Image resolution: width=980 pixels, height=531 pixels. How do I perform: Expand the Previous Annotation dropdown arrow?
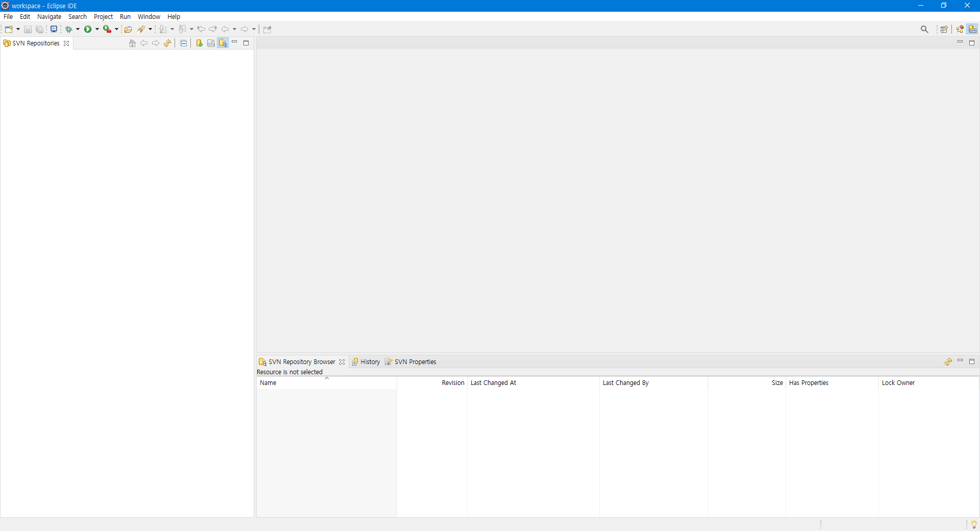click(191, 29)
